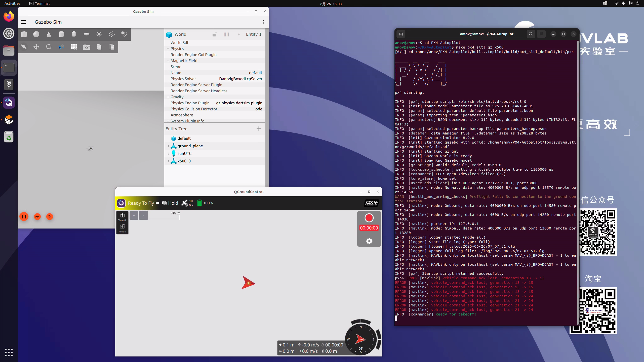Activate the translate mode tool
Image resolution: width=644 pixels, height=362 pixels.
click(x=36, y=47)
